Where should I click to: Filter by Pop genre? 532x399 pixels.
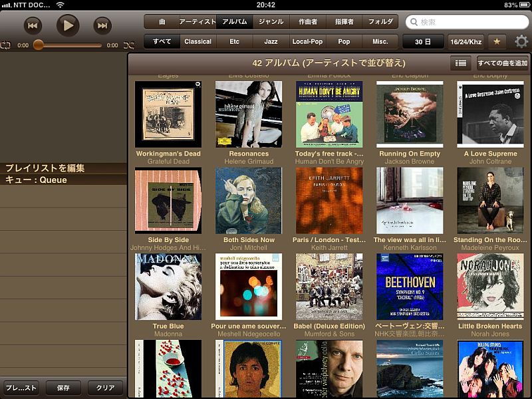[344, 42]
